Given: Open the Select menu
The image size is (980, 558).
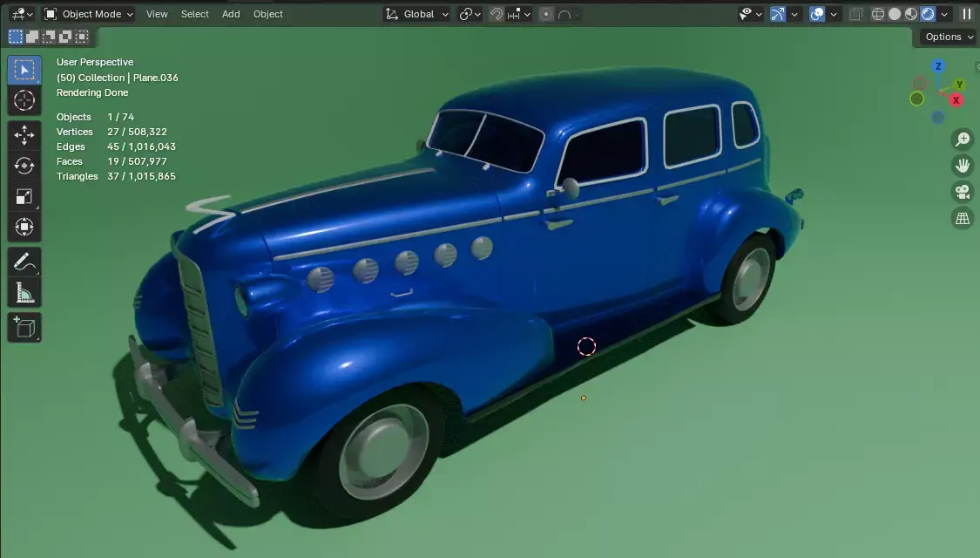Looking at the screenshot, I should (x=195, y=14).
